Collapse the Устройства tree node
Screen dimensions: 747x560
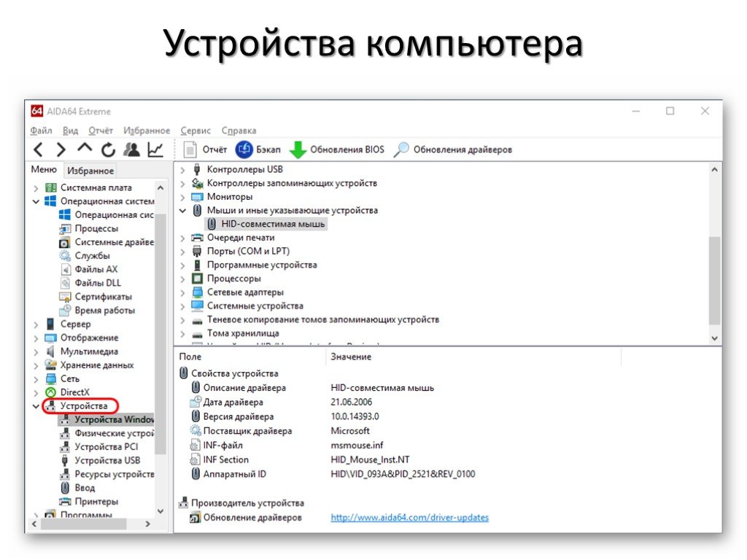(36, 406)
